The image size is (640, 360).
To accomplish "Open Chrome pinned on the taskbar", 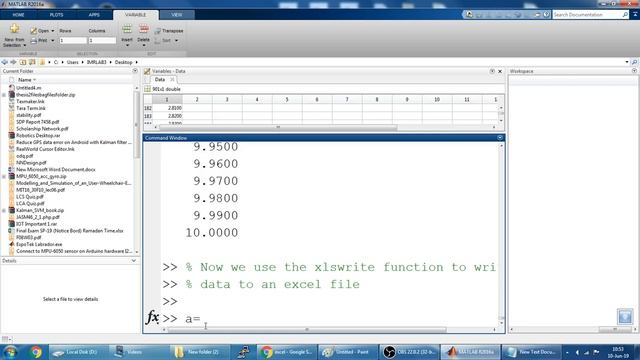I will (36, 352).
